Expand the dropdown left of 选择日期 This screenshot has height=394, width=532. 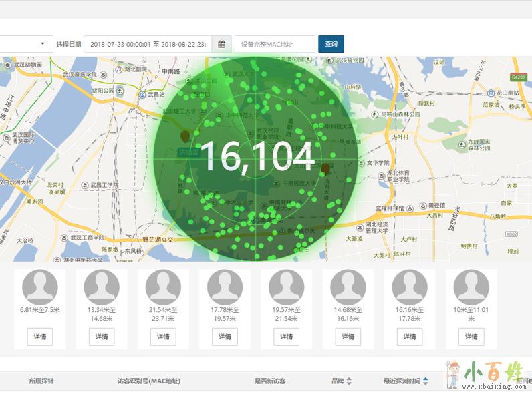25,44
